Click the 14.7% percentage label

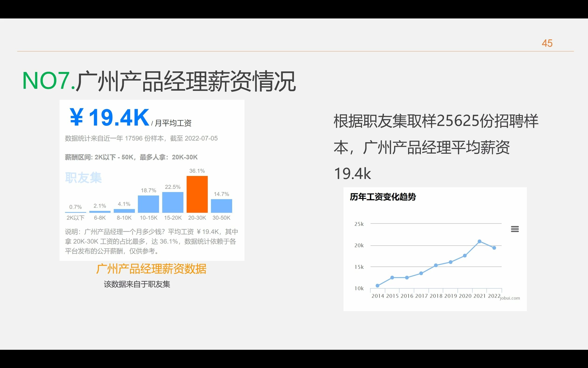[221, 194]
